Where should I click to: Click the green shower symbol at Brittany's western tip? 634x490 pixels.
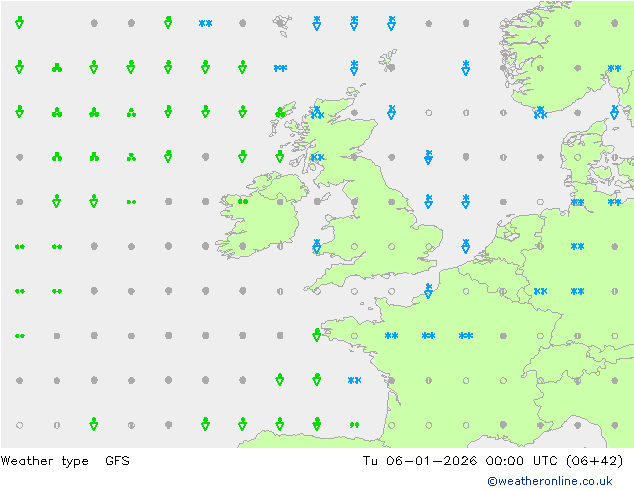(x=317, y=335)
